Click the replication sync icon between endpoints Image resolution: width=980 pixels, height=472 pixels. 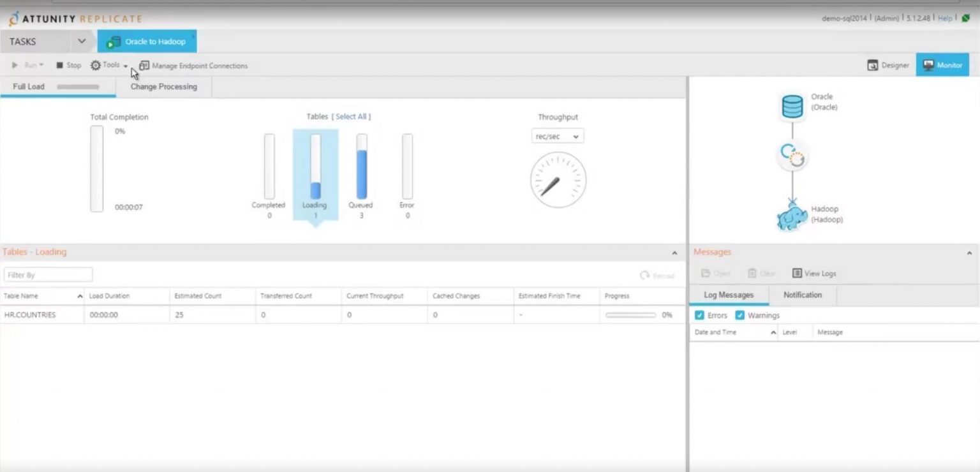pos(792,155)
